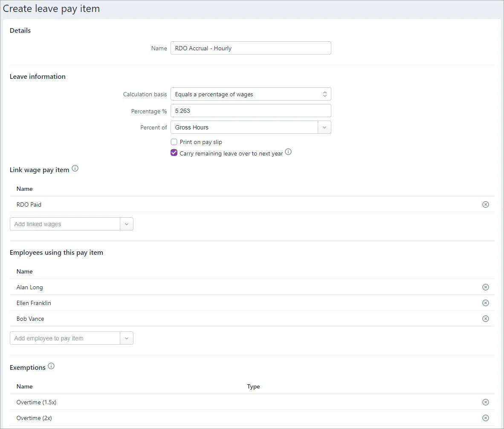Select the Overtime (1.5x) exemption name
Image resolution: width=504 pixels, height=429 pixels.
coord(36,402)
